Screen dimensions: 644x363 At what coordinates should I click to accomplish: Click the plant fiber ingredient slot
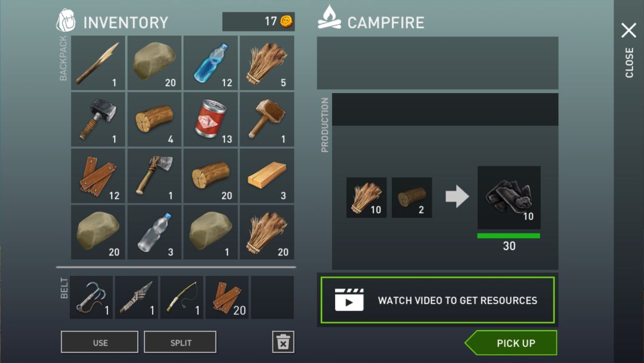[x=366, y=198]
